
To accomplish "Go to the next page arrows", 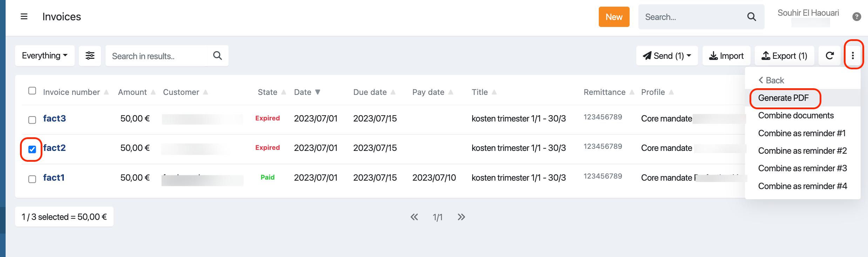I will point(461,217).
